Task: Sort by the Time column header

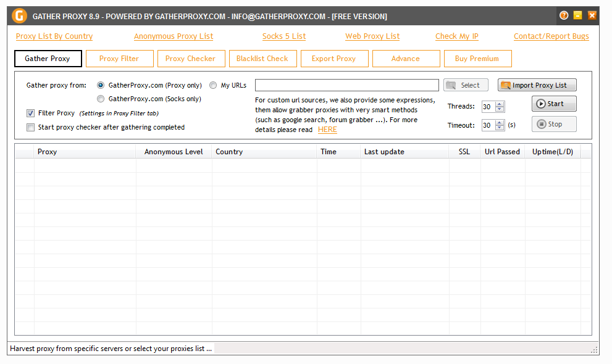Action: tap(339, 152)
